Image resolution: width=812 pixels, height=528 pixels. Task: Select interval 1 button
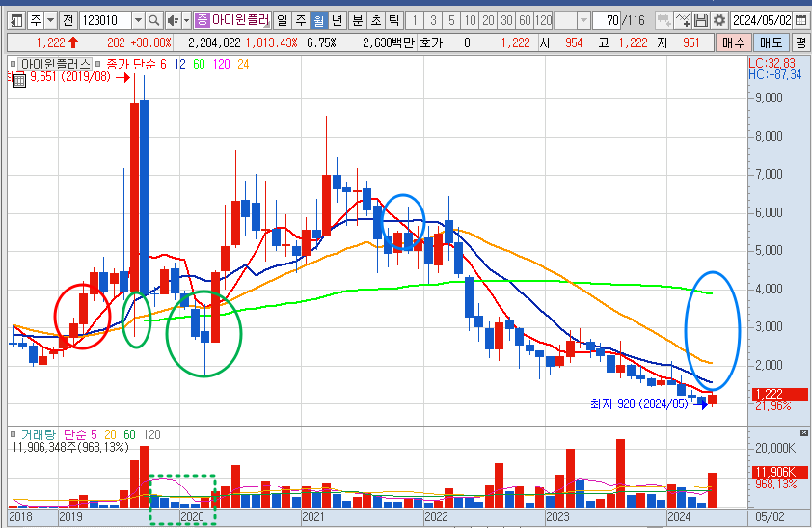pyautogui.click(x=415, y=20)
